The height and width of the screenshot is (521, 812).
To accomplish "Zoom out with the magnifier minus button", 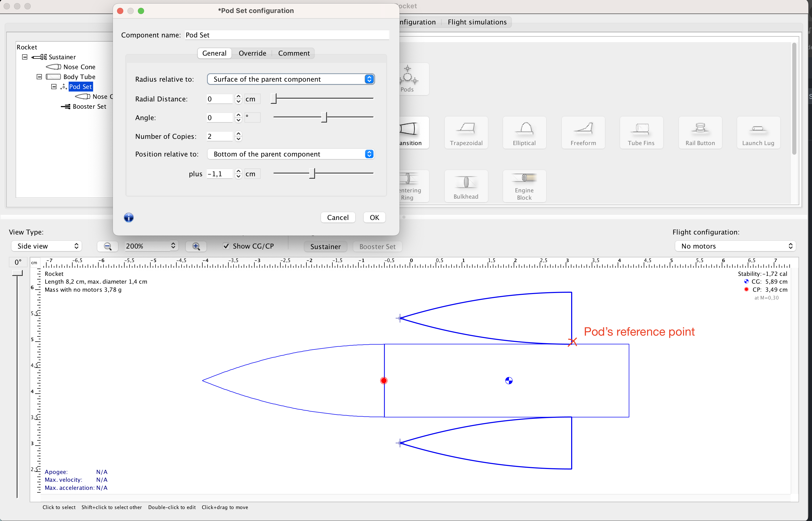I will (108, 246).
